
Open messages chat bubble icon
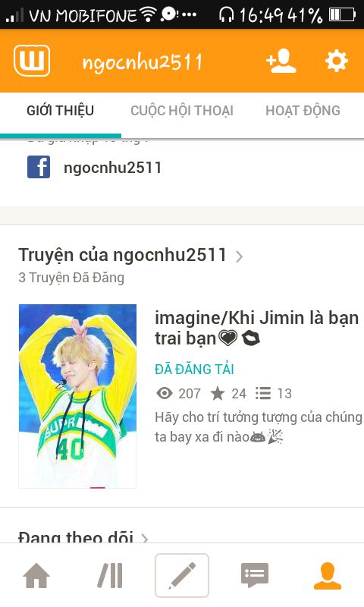click(x=255, y=575)
